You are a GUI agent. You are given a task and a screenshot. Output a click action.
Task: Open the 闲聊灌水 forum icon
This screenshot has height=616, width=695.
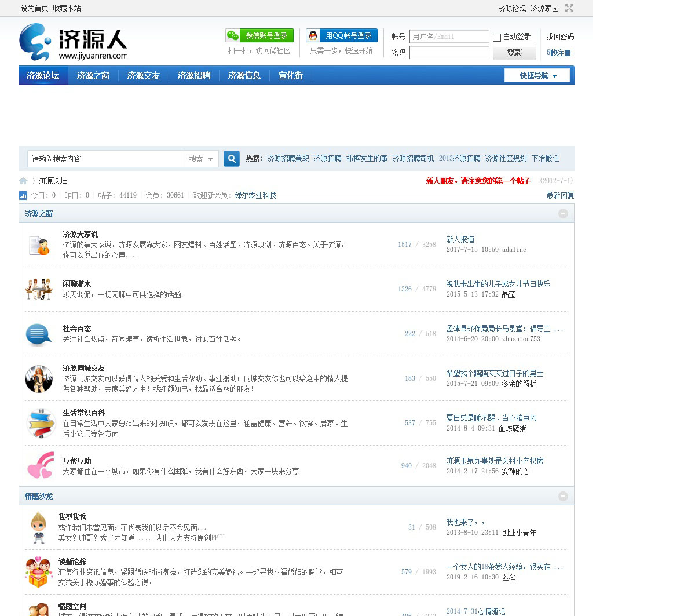coord(39,289)
